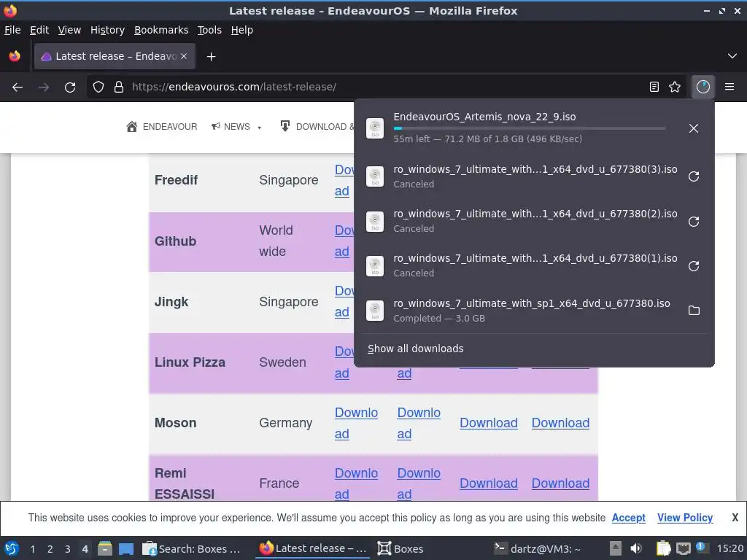
Task: Retry the 677380(1).iso download
Action: pyautogui.click(x=694, y=265)
